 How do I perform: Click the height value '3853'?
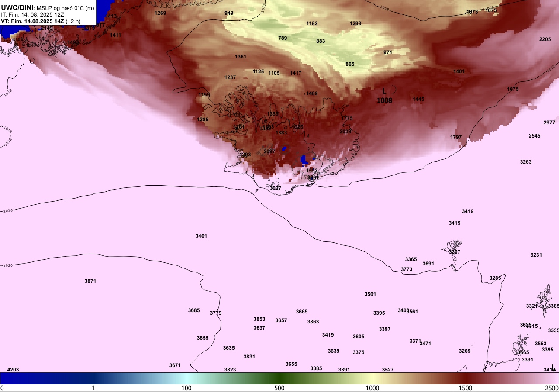pyautogui.click(x=259, y=319)
